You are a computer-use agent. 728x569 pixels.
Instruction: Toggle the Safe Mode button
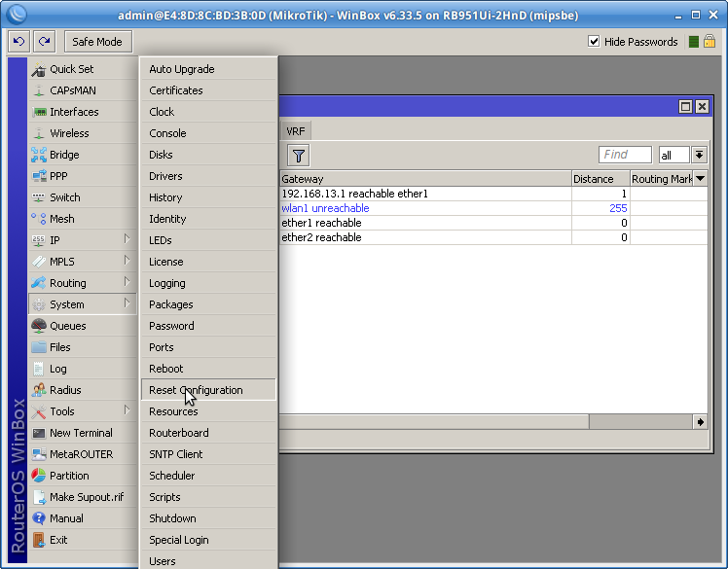(x=98, y=42)
